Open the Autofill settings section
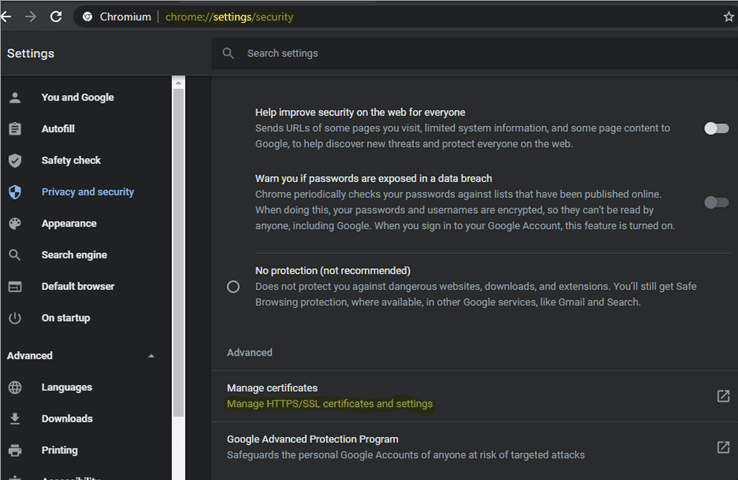The height and width of the screenshot is (480, 738). click(58, 129)
